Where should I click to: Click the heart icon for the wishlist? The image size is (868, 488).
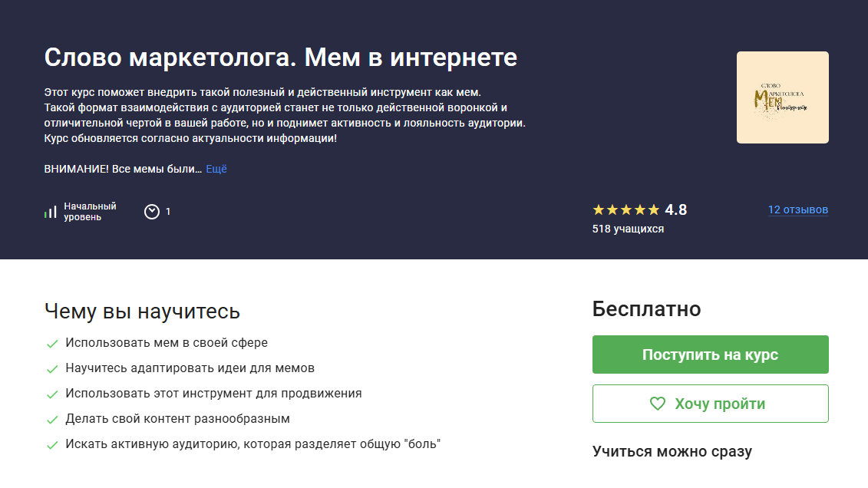point(657,404)
